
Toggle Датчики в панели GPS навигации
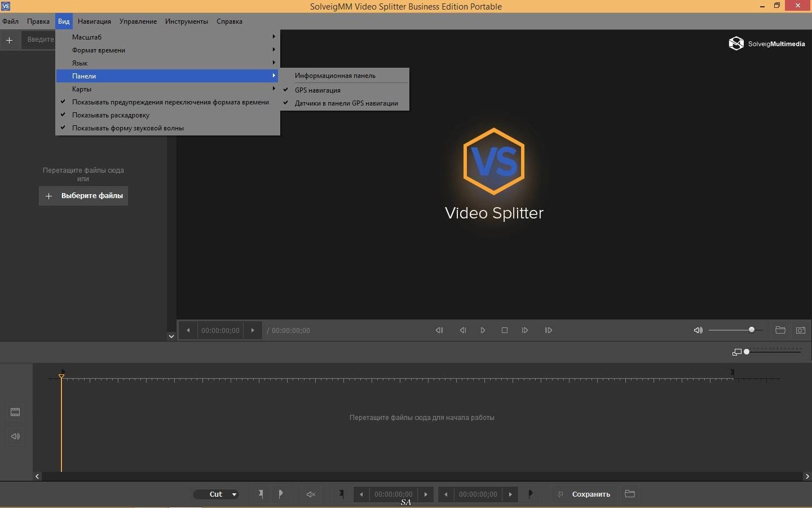[x=345, y=103]
